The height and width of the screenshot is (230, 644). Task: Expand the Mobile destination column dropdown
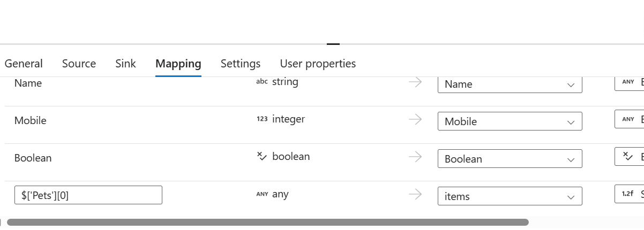(x=510, y=121)
